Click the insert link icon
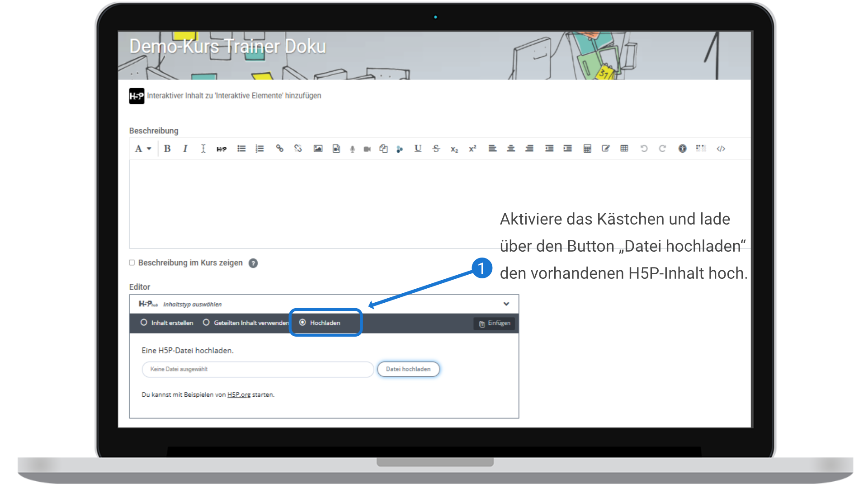The height and width of the screenshot is (488, 868). pos(279,149)
